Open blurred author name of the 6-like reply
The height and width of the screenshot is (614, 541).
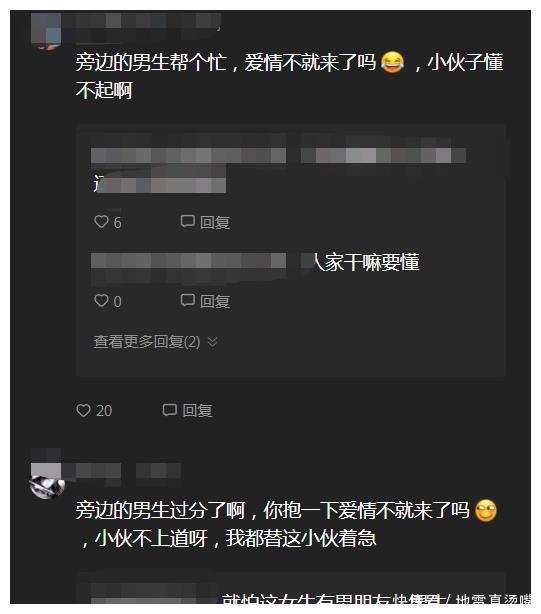[x=188, y=155]
